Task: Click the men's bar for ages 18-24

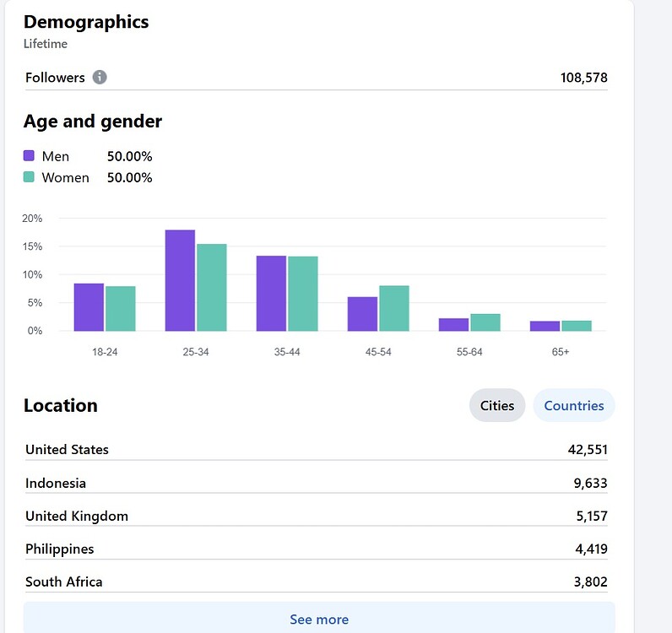Action: pos(89,307)
